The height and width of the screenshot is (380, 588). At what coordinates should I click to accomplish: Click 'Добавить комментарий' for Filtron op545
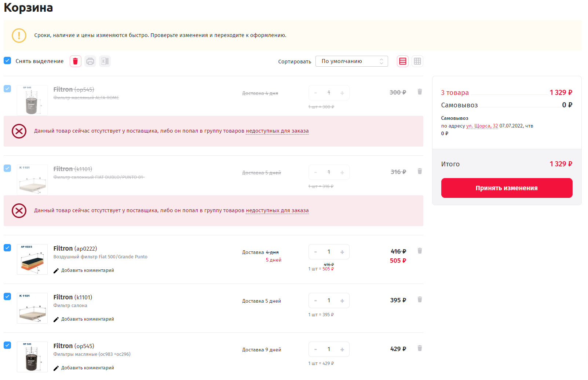88,368
